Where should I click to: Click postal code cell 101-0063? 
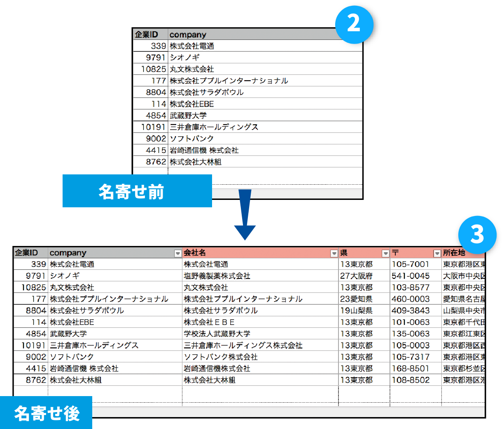(415, 322)
